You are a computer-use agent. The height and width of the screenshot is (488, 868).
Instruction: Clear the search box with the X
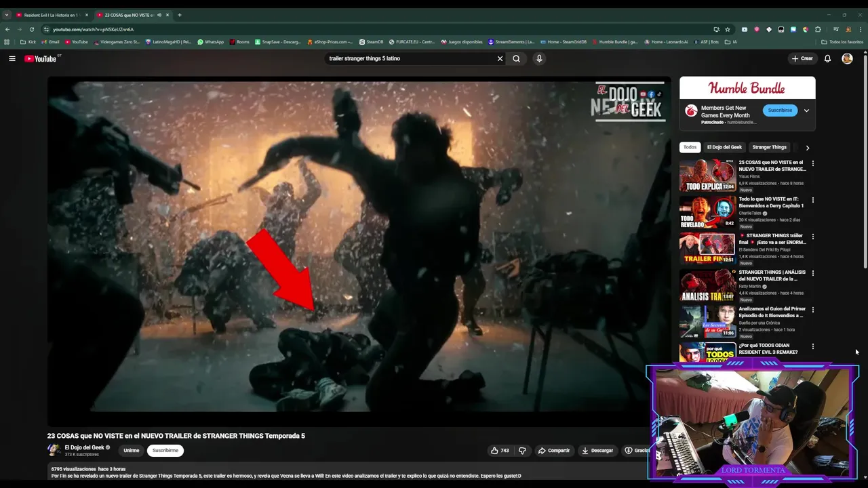(x=500, y=58)
